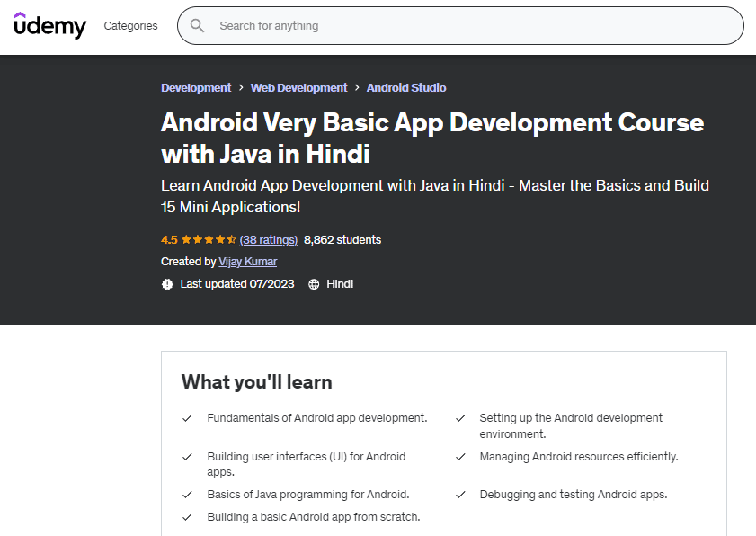This screenshot has height=536, width=756.
Task: Go to the Development breadcrumb
Action: pyautogui.click(x=196, y=88)
